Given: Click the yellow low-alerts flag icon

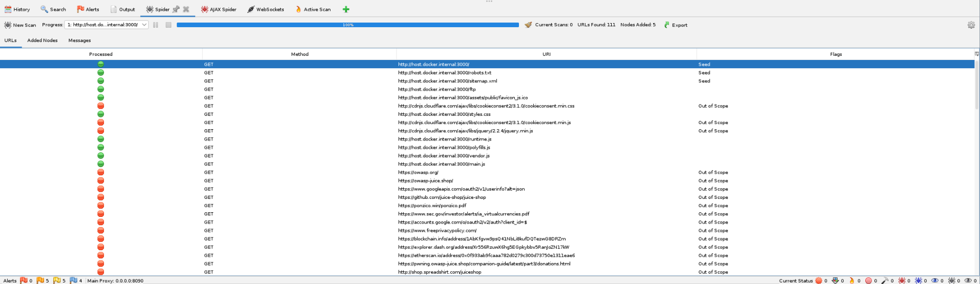Looking at the screenshot, I should 57,280.
